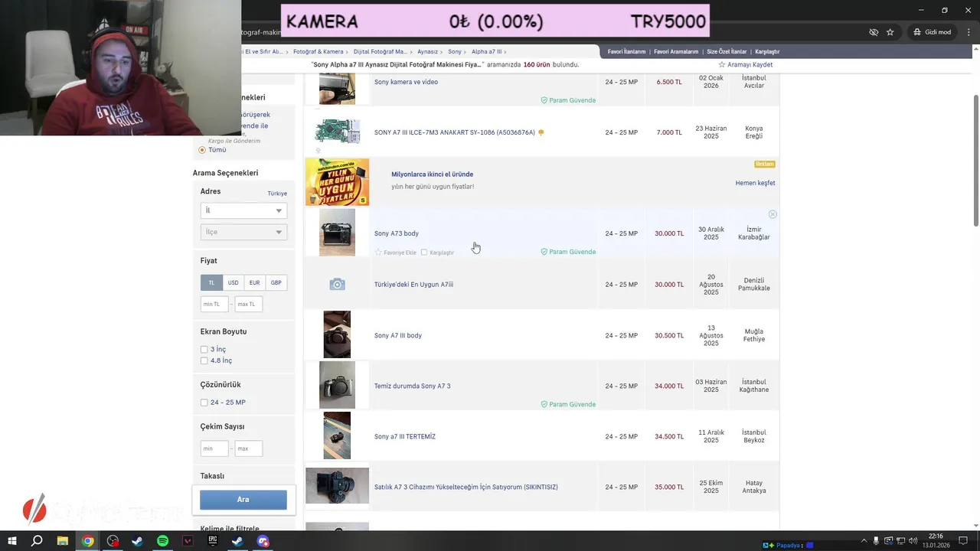Select the TL currency tab

click(x=211, y=282)
